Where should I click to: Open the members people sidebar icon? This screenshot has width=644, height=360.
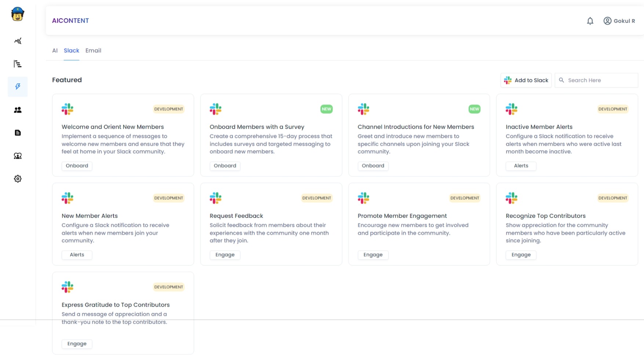point(18,110)
